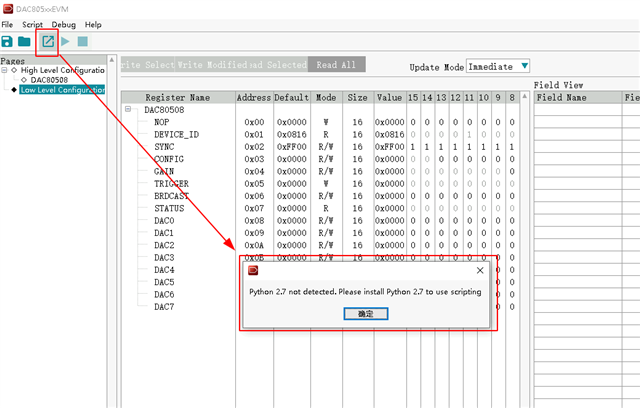Image resolution: width=640 pixels, height=408 pixels.
Task: Select the SYNC register name
Action: (164, 147)
